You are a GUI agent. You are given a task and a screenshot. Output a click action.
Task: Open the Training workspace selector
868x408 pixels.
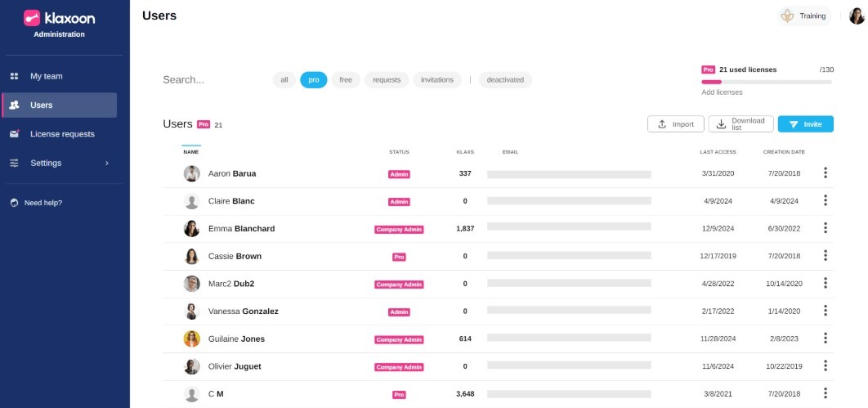804,16
